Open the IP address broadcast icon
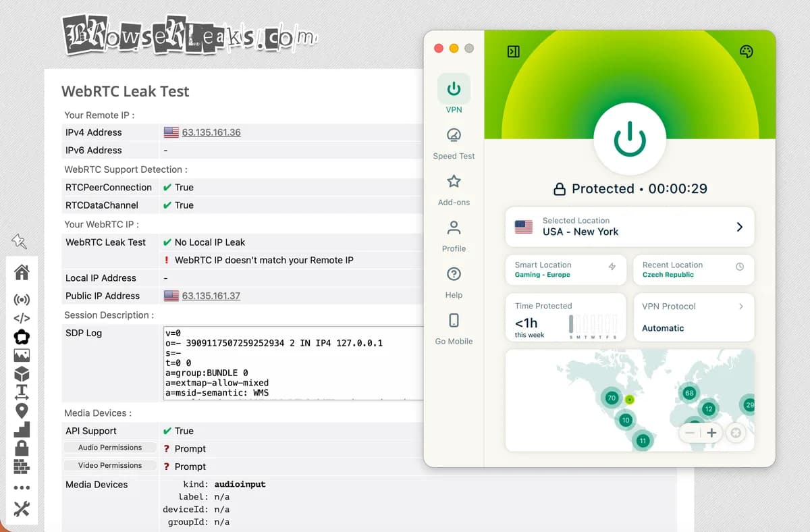810x532 pixels. [22, 299]
